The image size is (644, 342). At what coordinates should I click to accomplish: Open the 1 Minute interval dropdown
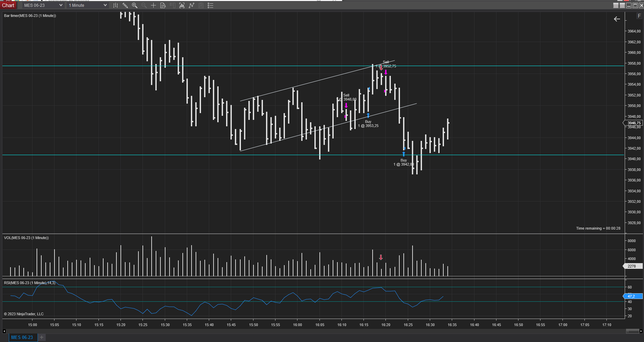(x=89, y=5)
